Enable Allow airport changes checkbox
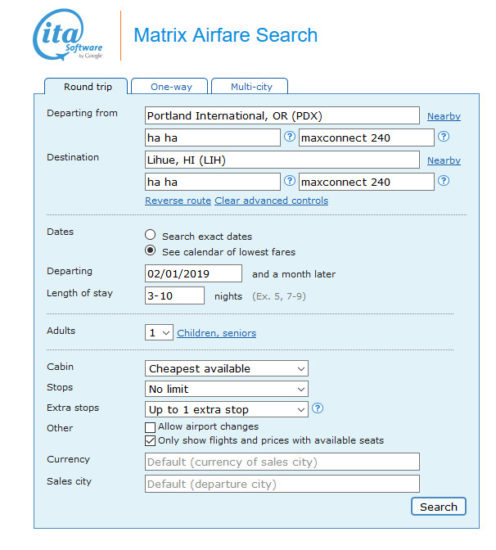The height and width of the screenshot is (550, 496). 150,427
